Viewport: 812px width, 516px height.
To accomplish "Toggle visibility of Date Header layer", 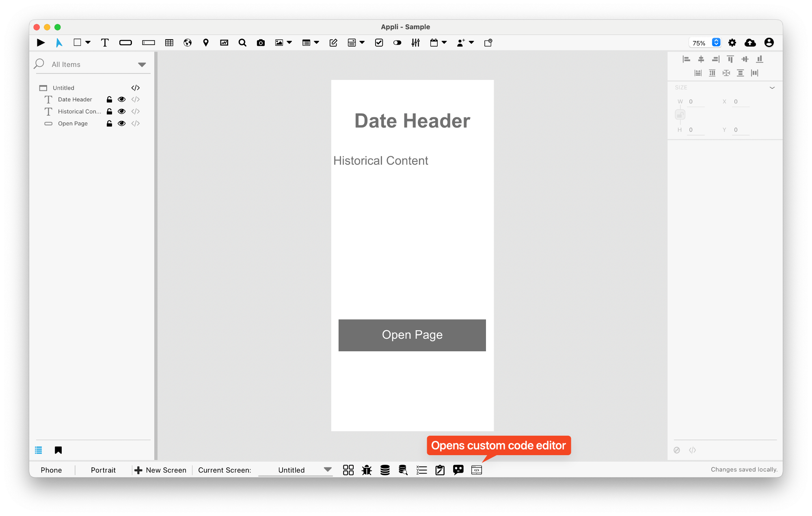I will click(x=121, y=99).
